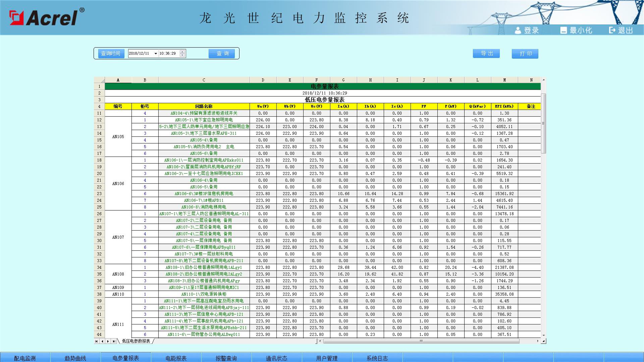644x362 pixels.
Task: Click the 低压电参量报表 title row
Action: click(x=323, y=100)
